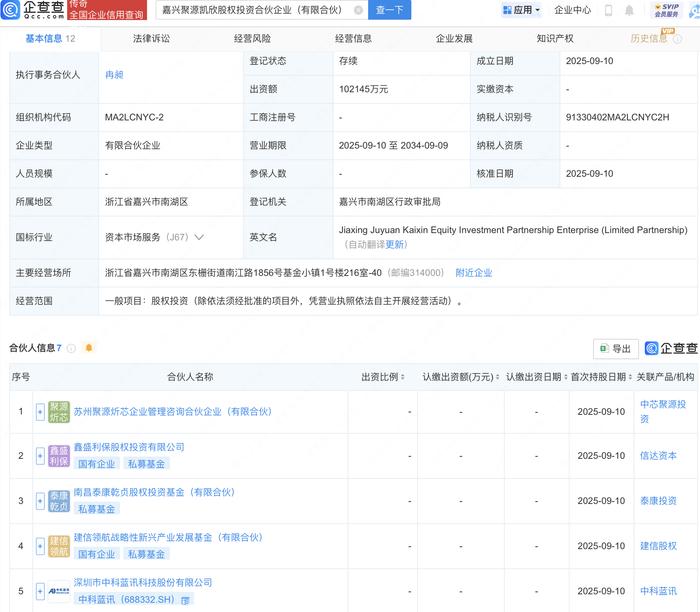Click the notification bell in the top bar
The height and width of the screenshot is (612, 700).
point(629,11)
